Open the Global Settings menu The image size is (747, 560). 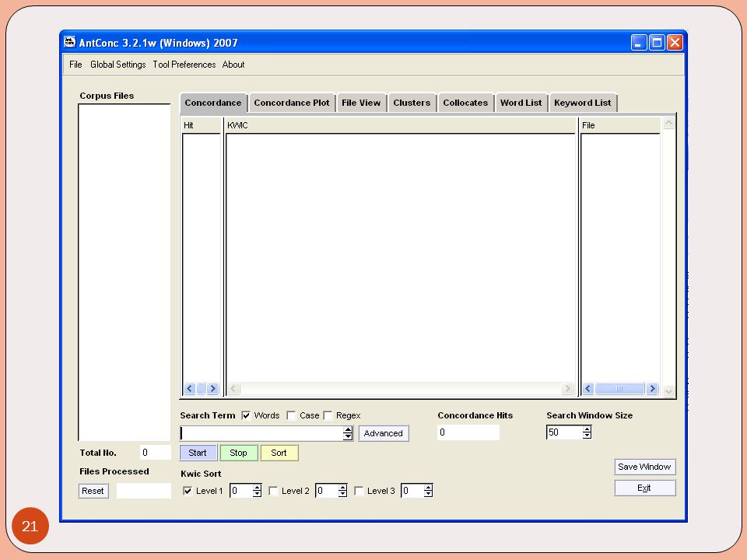(117, 65)
